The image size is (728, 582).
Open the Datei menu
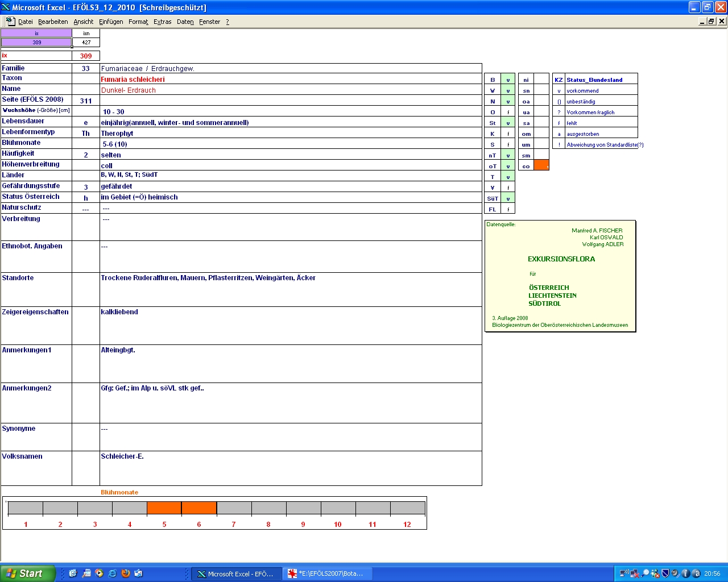click(26, 22)
